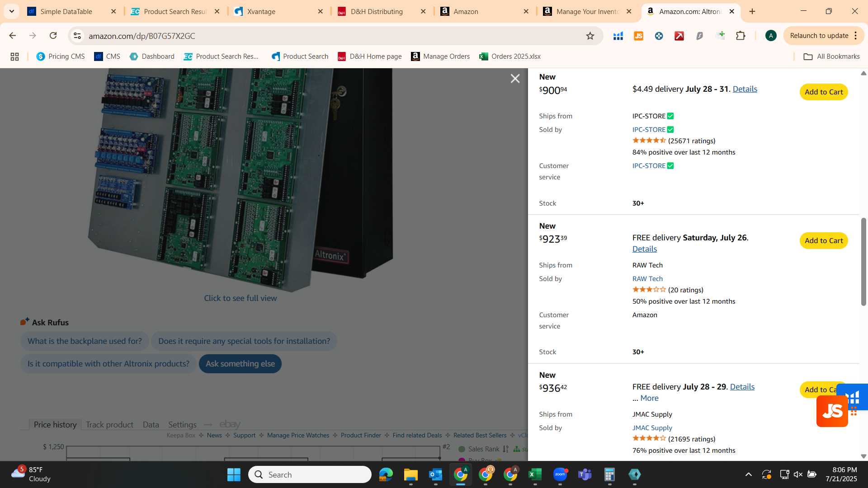Image resolution: width=868 pixels, height=488 pixels.
Task: Open Details link for July 28 - 29 delivery
Action: (x=742, y=387)
